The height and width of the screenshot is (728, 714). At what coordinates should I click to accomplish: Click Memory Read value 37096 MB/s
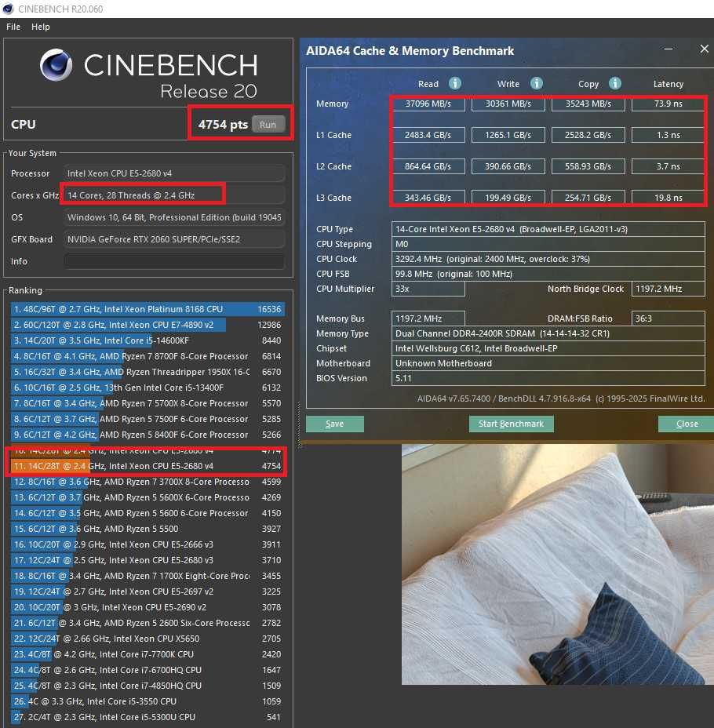(x=428, y=104)
